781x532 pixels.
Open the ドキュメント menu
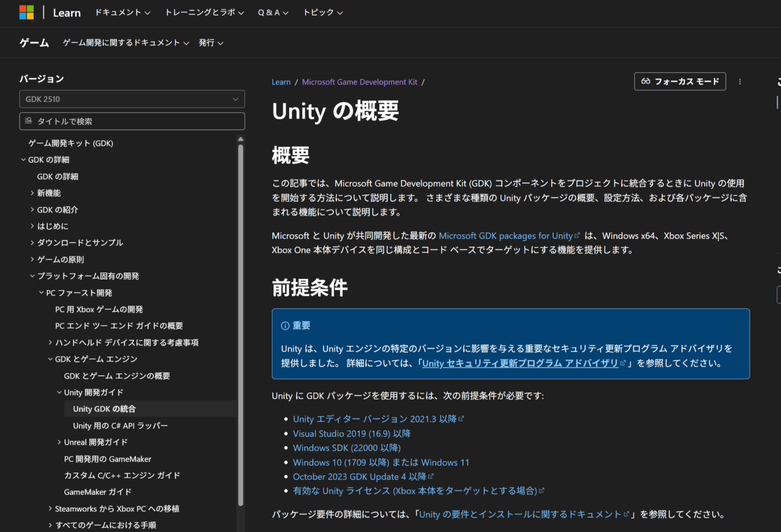click(x=123, y=12)
